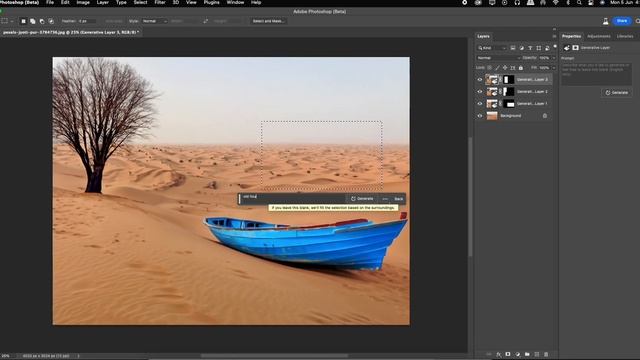
Task: Switch to the Adjustments tab
Action: point(598,36)
